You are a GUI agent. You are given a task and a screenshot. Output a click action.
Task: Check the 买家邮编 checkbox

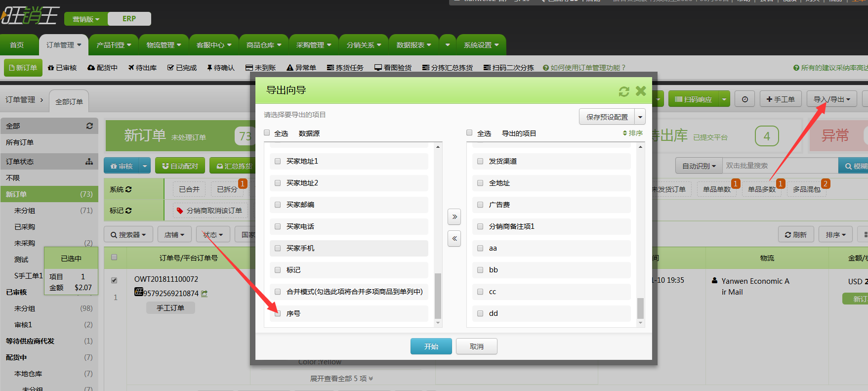(278, 205)
